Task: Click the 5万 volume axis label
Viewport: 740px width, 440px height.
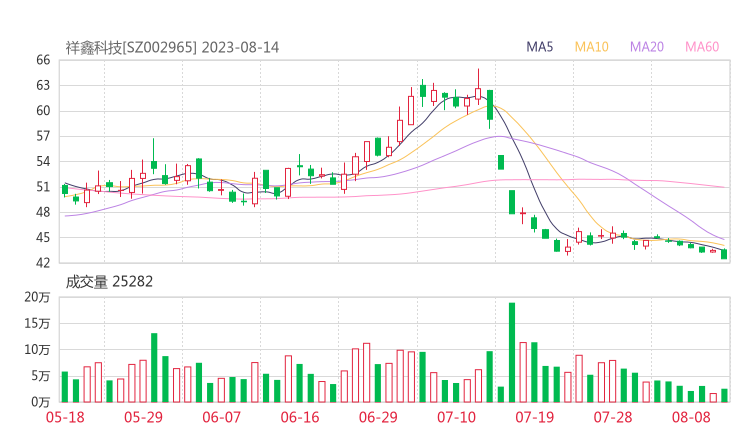Action: coord(41,376)
